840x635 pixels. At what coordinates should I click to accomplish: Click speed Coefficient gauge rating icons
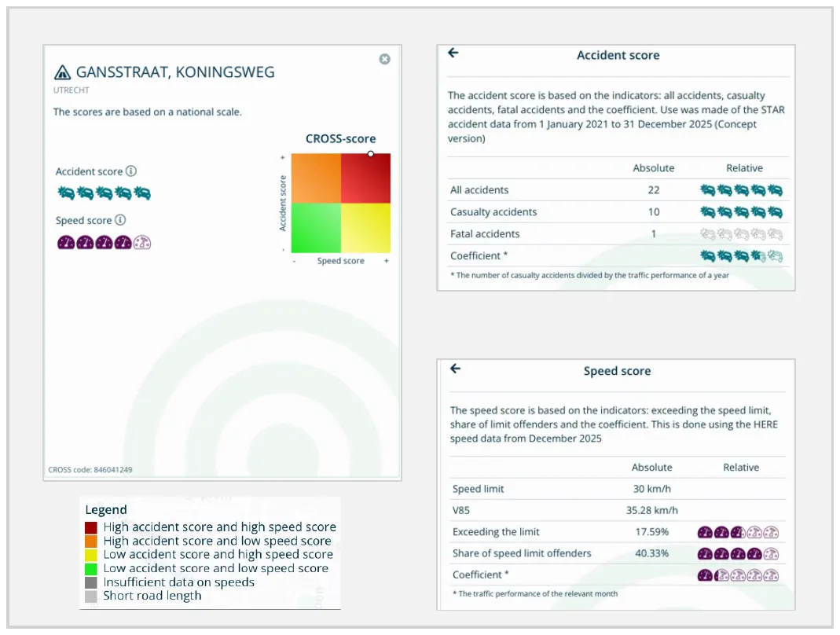(x=738, y=575)
